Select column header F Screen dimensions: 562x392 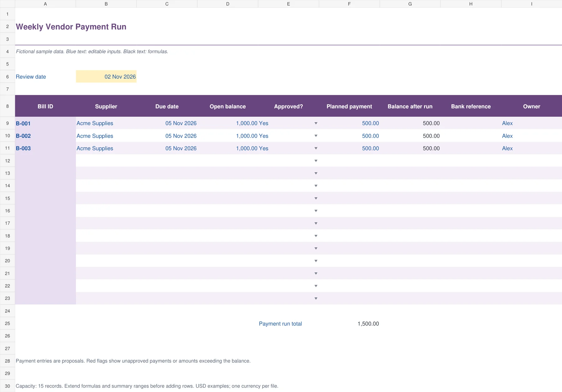[x=349, y=4]
